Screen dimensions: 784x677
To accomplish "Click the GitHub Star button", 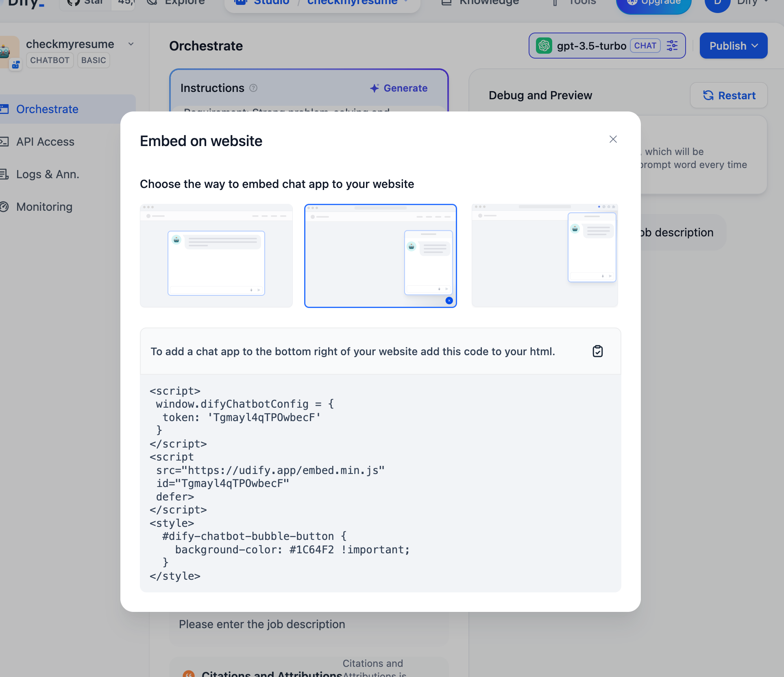I will click(x=85, y=2).
